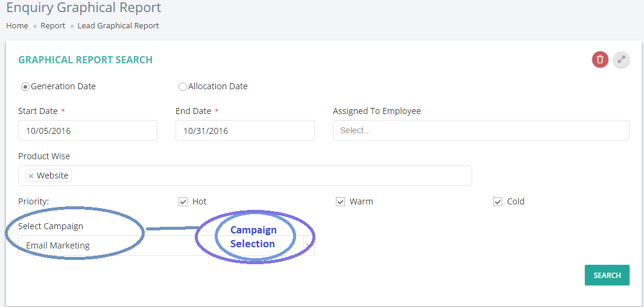644x307 pixels.
Task: Click the Lead Graphical Report breadcrumb
Action: 118,25
